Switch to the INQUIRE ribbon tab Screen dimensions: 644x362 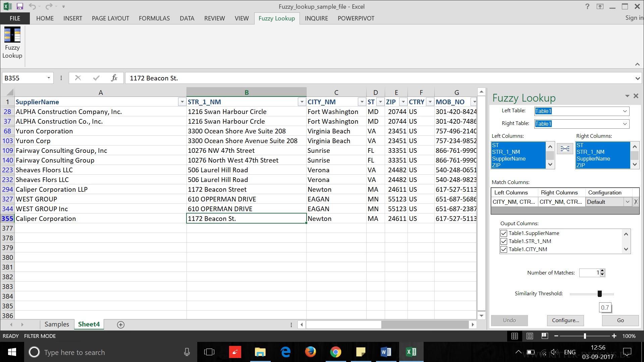(x=316, y=18)
